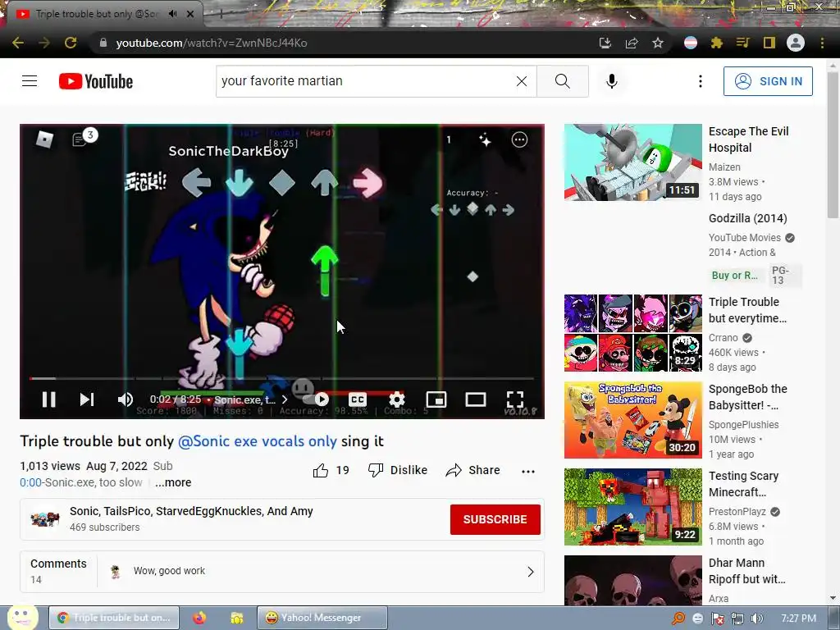Open YouTube settings three-dot menu
The width and height of the screenshot is (840, 630).
click(x=701, y=81)
